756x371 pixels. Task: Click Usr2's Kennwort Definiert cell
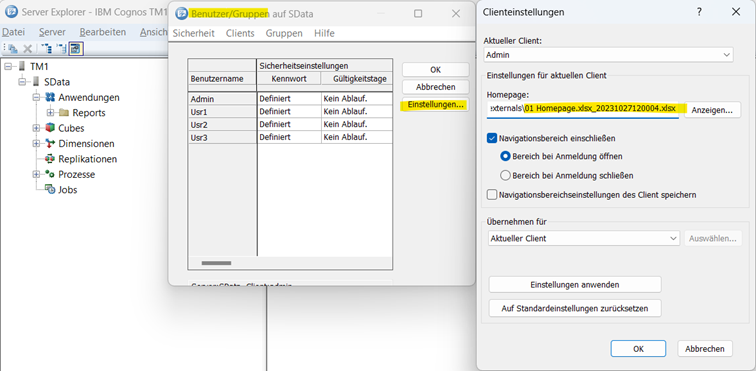[289, 124]
